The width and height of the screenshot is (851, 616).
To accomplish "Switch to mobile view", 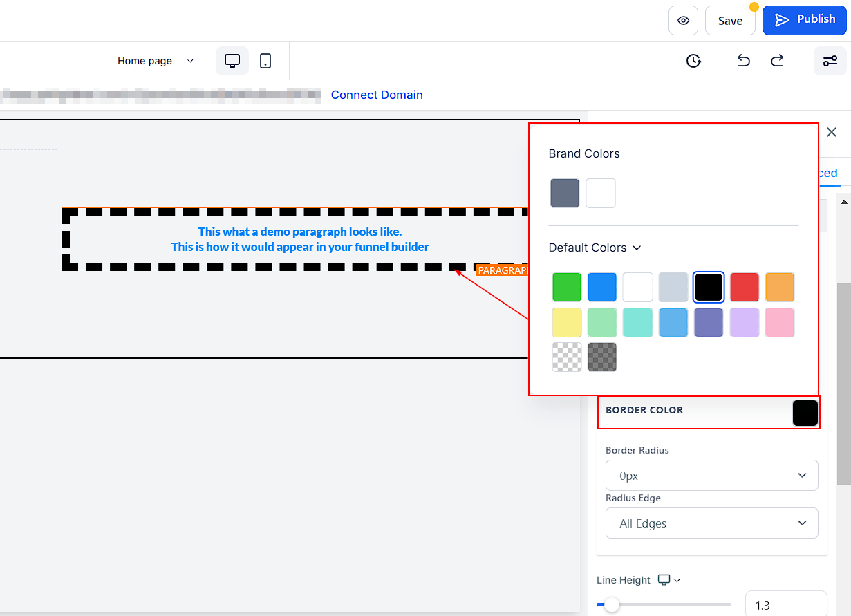I will [x=265, y=61].
